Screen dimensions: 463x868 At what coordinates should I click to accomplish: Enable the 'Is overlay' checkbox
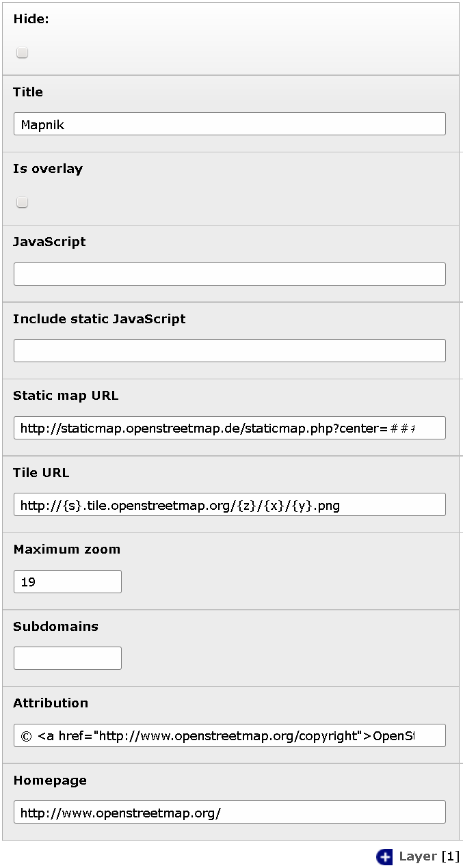coord(22,202)
